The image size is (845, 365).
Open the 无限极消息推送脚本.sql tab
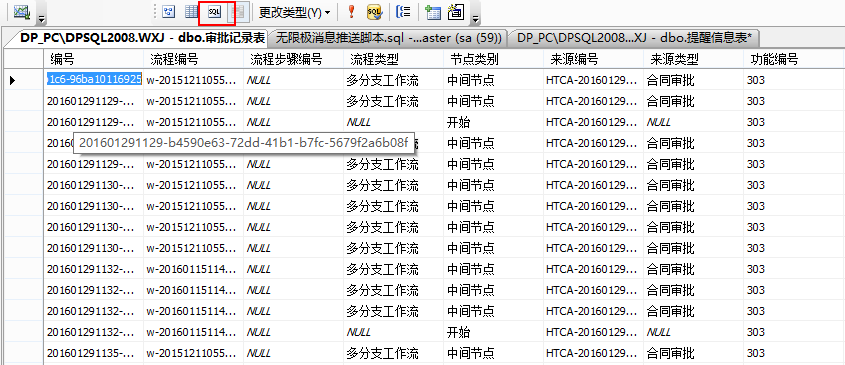388,38
